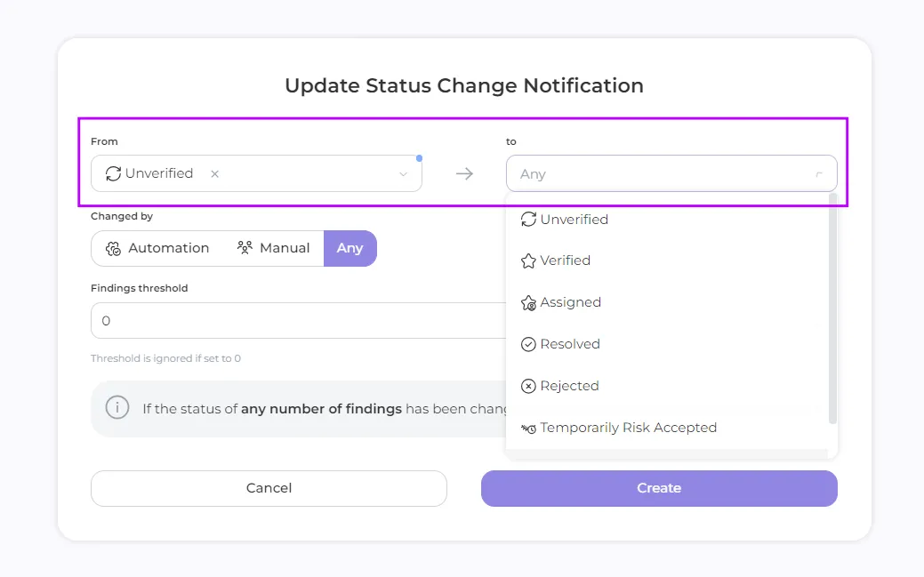Click the Verified star icon in list
This screenshot has height=577, width=924.
coord(528,261)
